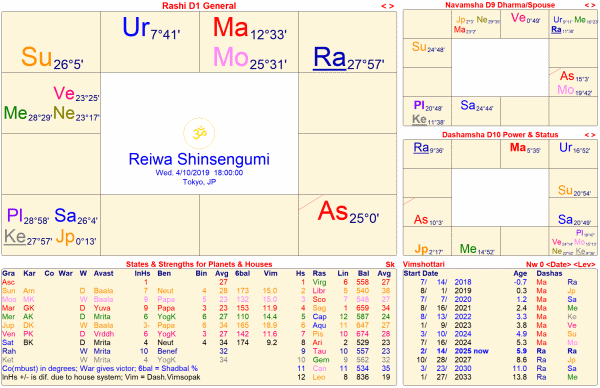Click the Nw 0 Date Lev control

(x=561, y=264)
